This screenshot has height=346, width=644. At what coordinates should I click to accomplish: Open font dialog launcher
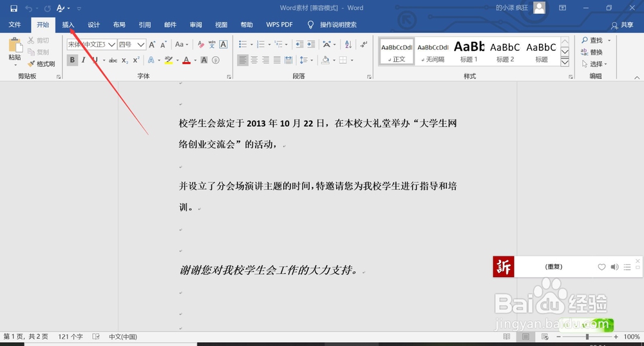pyautogui.click(x=229, y=77)
